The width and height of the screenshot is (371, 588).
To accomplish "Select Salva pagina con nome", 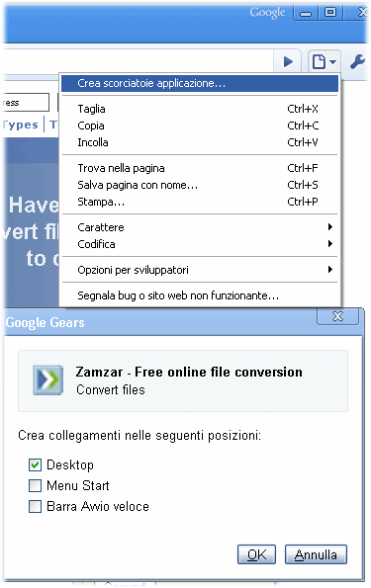I will tap(200, 185).
